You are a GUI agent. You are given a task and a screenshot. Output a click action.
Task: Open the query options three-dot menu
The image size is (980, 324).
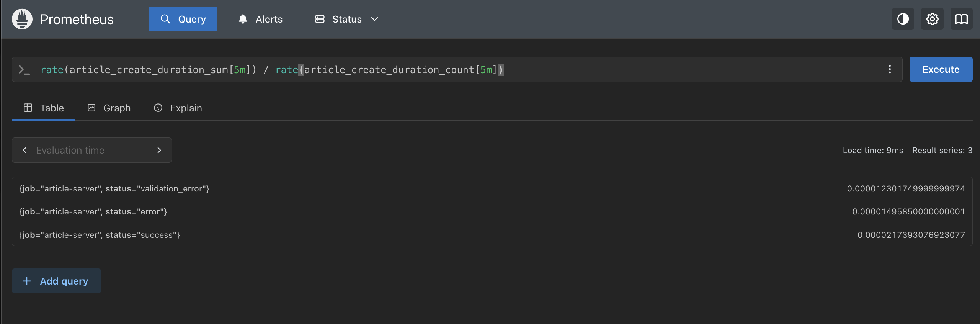click(890, 69)
